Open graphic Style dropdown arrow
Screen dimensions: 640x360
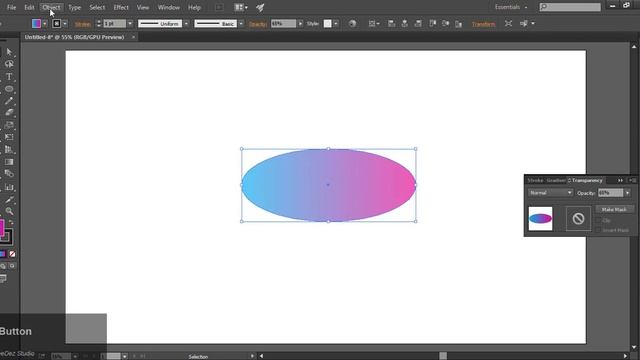(336, 24)
